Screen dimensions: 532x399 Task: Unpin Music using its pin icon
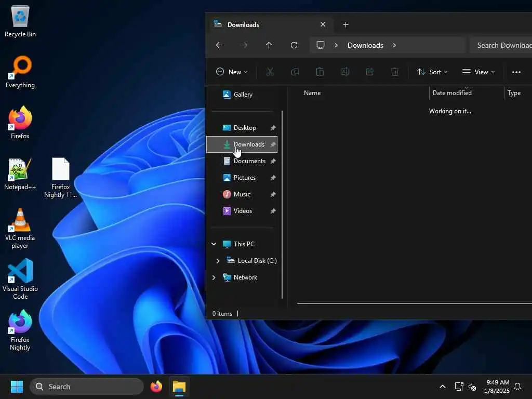point(273,194)
